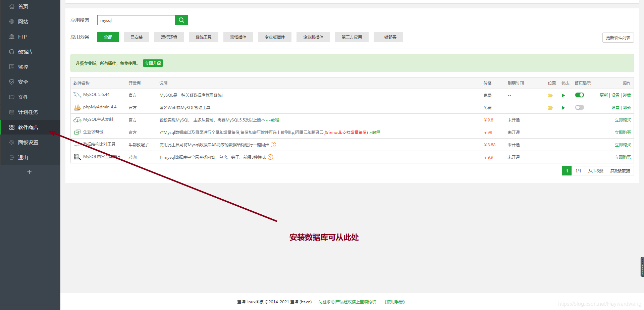Click 企业级备份 backup icon

(77, 132)
